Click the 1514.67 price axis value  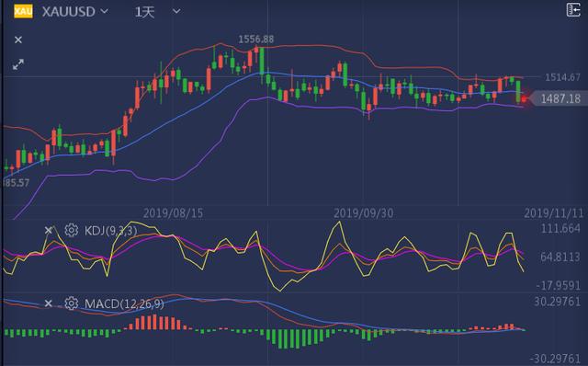(x=562, y=77)
